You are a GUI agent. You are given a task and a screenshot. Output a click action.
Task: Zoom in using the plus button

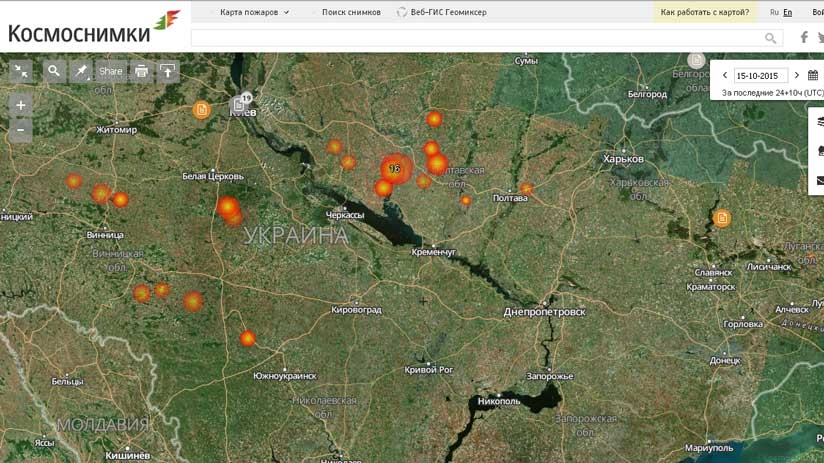pos(21,105)
